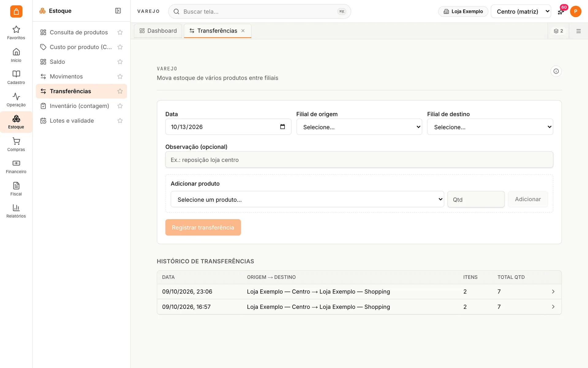Open the Cadastro module
The image size is (588, 368).
(x=16, y=77)
